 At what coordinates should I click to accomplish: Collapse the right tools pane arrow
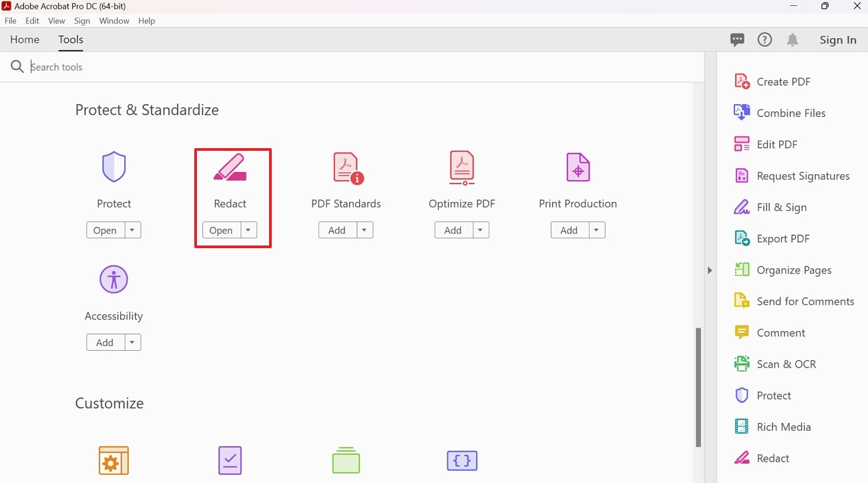pyautogui.click(x=710, y=270)
